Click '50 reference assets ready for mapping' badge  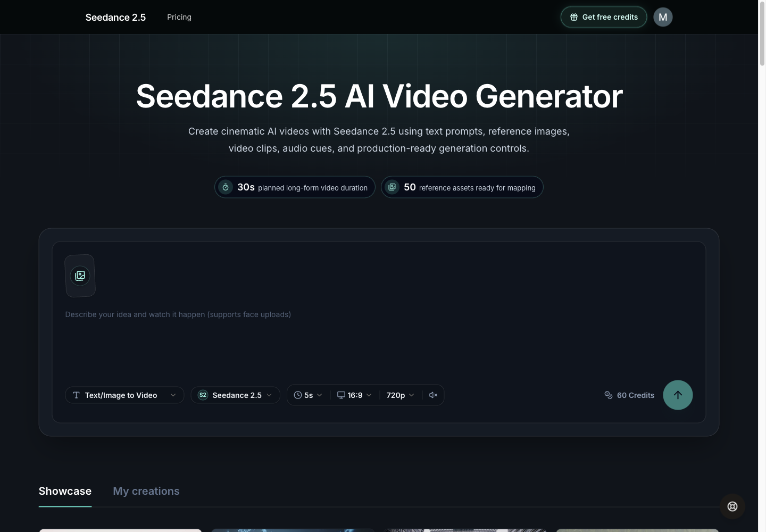pos(462,187)
